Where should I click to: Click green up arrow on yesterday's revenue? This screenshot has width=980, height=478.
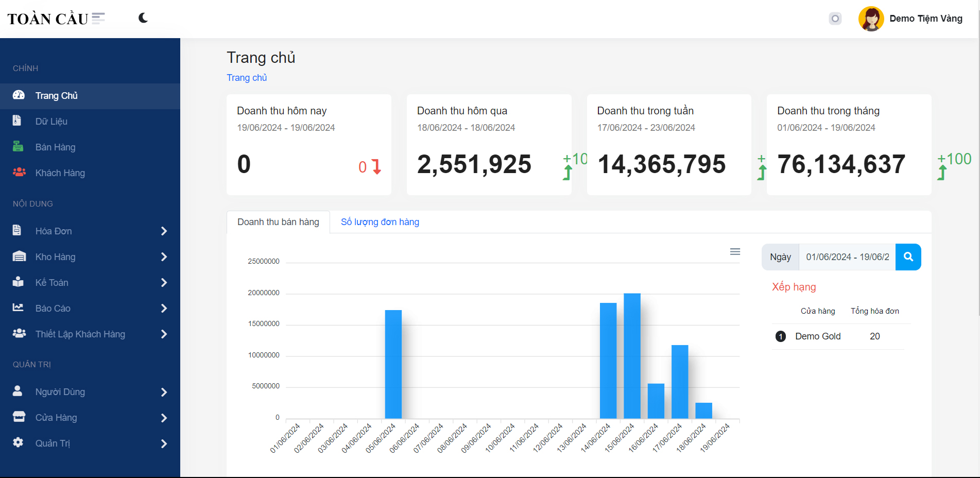pos(568,173)
